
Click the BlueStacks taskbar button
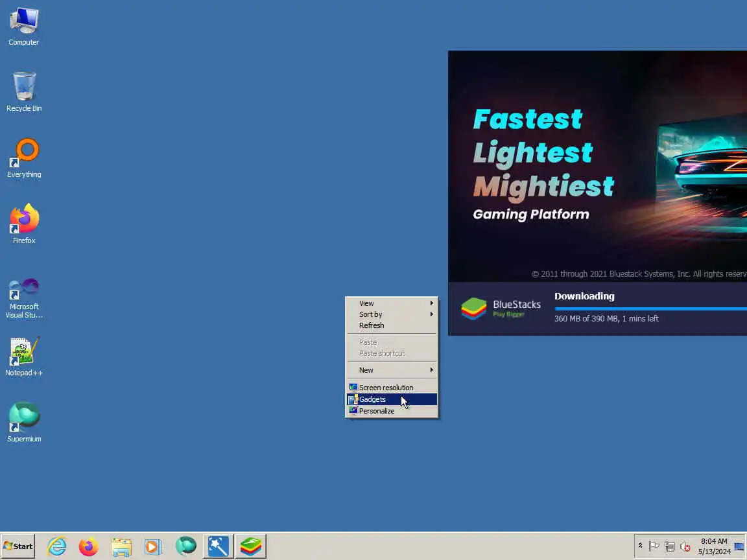(x=250, y=546)
